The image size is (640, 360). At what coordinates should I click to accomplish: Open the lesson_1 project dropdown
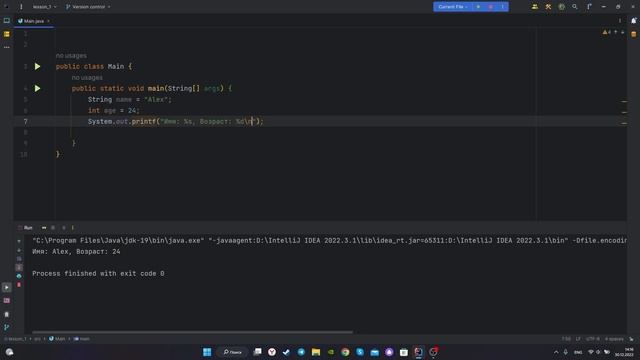click(x=44, y=7)
